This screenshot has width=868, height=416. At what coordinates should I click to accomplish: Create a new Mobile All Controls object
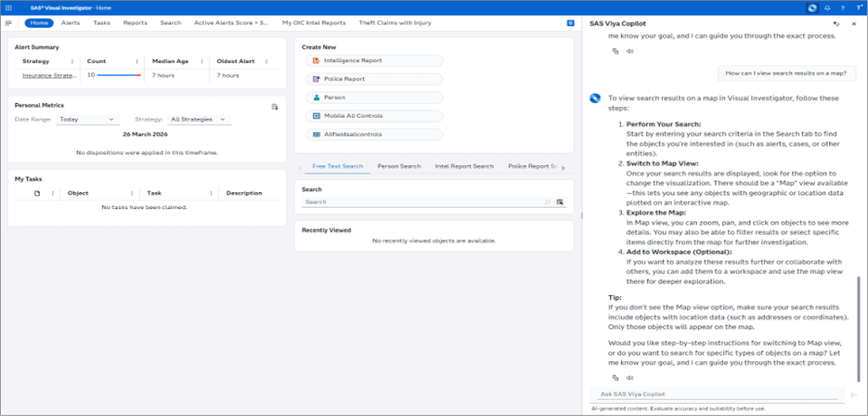point(374,116)
